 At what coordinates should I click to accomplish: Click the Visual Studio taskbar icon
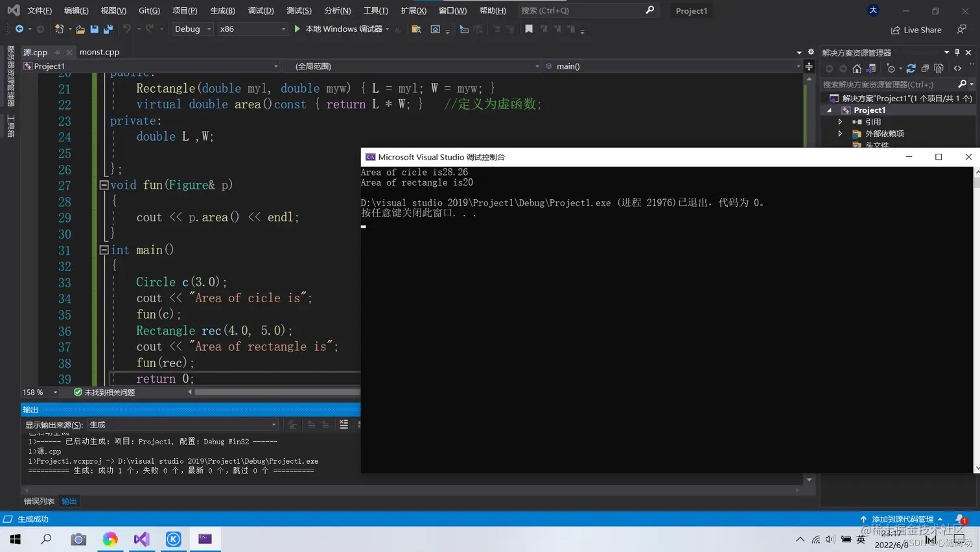pos(141,539)
